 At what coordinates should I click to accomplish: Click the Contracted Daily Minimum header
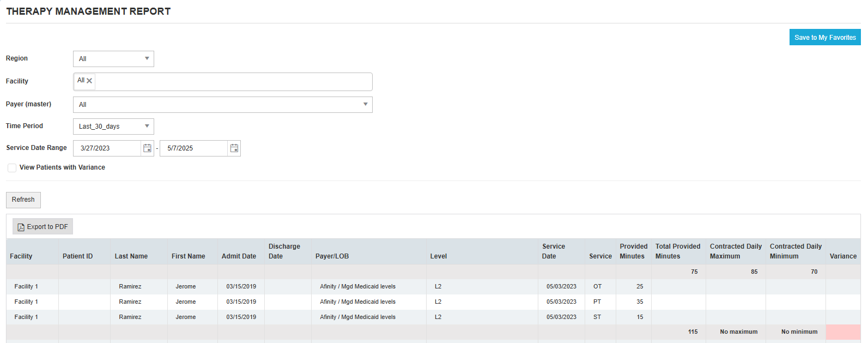click(796, 251)
